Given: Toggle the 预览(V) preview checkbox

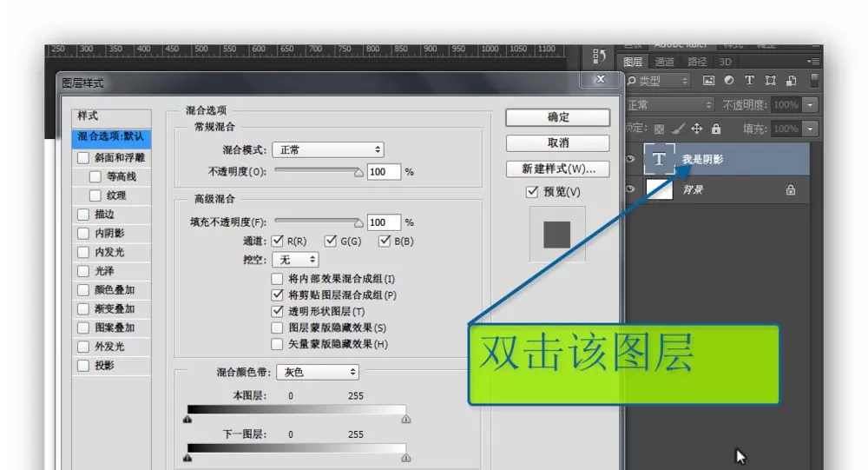Looking at the screenshot, I should pos(532,192).
